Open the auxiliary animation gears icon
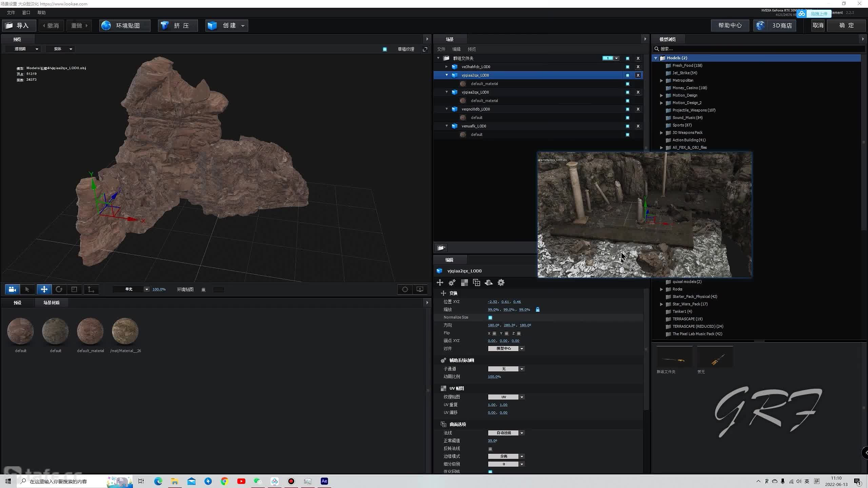868x488 pixels. (452, 283)
